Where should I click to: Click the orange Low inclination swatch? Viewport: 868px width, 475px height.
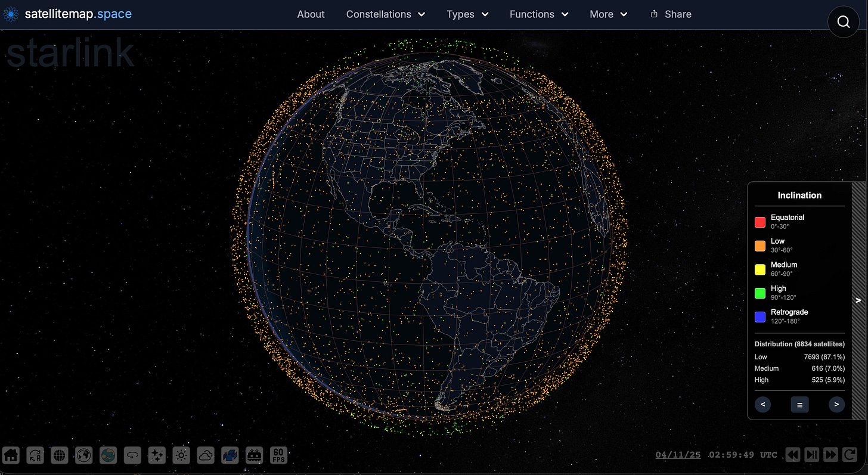click(760, 246)
